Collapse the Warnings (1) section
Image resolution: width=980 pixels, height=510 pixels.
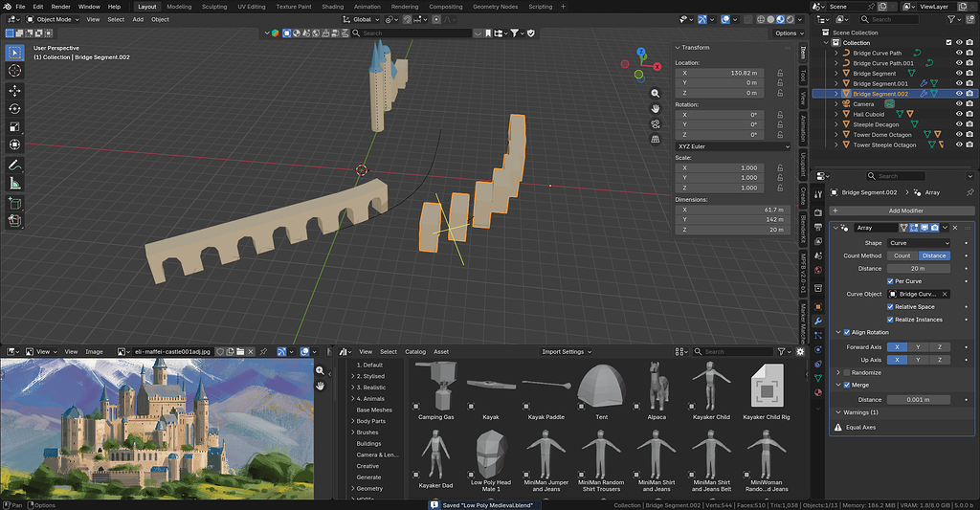838,412
